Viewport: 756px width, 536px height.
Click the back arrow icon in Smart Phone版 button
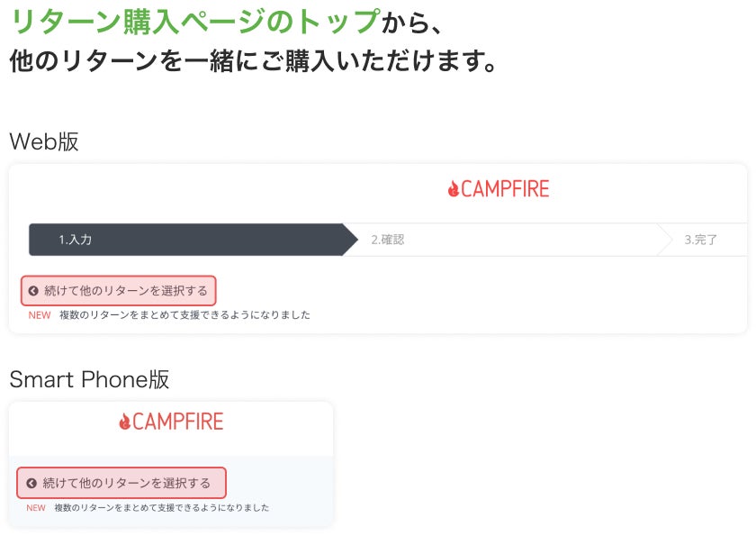[x=31, y=484]
